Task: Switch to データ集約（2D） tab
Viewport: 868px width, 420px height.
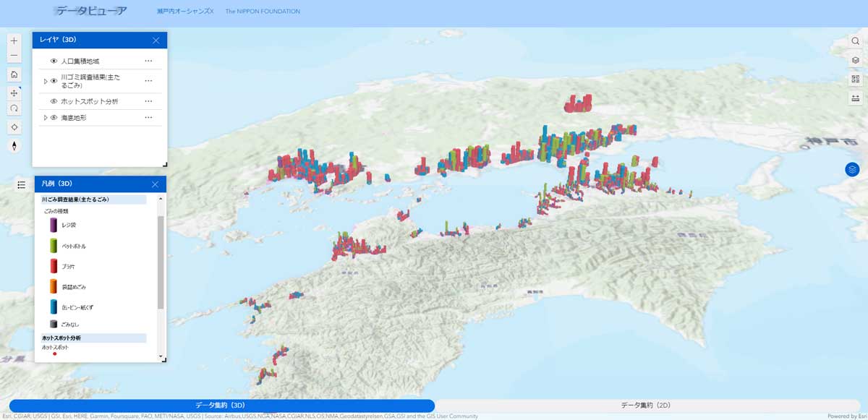Action: tap(647, 406)
